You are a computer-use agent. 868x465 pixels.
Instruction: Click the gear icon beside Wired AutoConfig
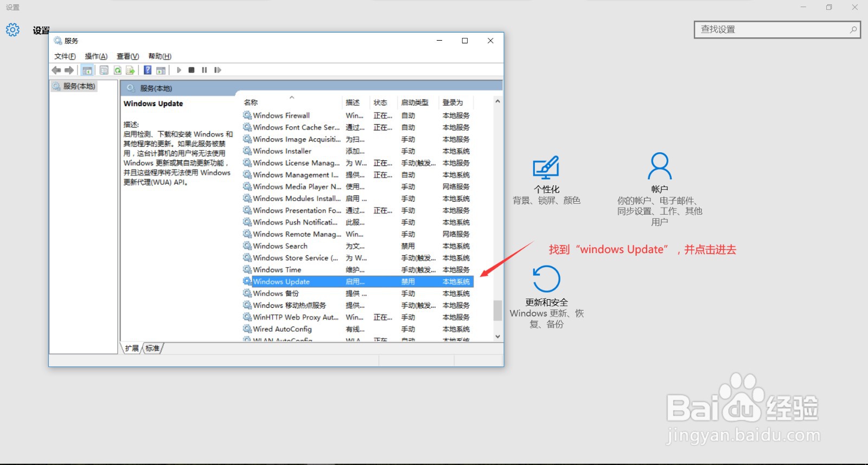247,329
